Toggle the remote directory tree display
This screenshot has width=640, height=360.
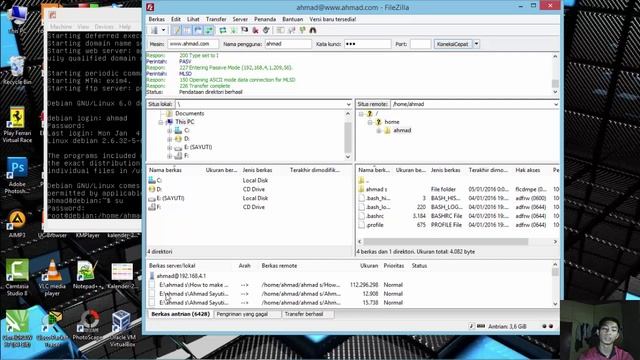coord(198,30)
